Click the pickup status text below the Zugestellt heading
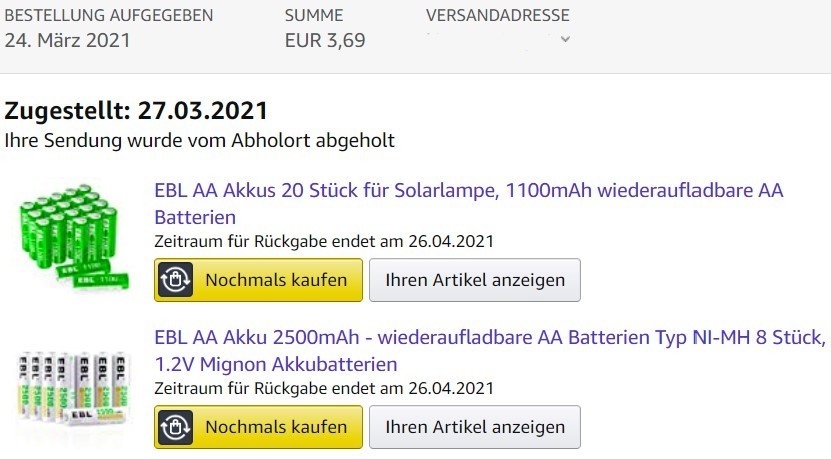The image size is (831, 459). (x=199, y=140)
